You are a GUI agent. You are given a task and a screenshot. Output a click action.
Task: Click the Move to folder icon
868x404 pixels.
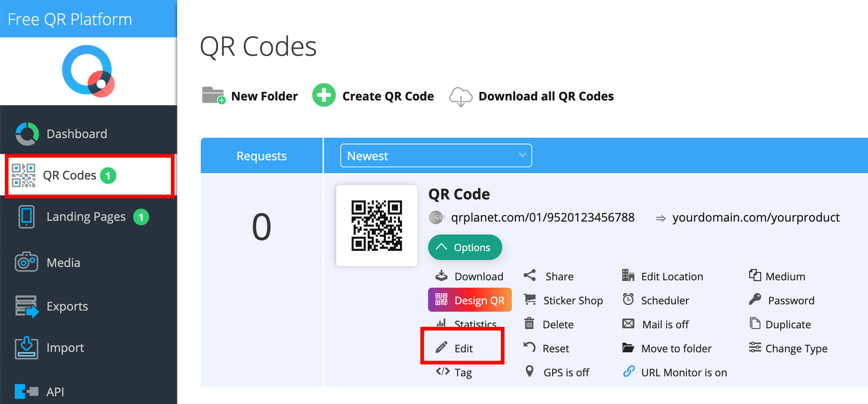pos(628,348)
